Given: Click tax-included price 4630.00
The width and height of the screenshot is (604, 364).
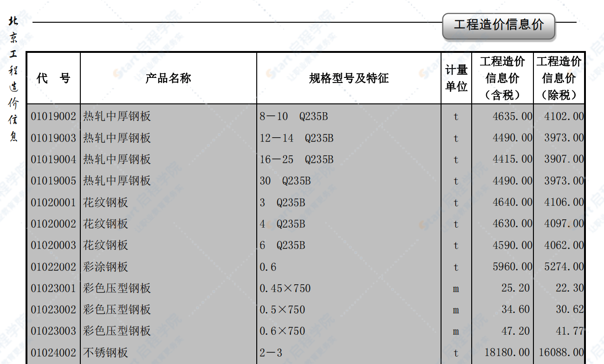Looking at the screenshot, I should coord(513,224).
